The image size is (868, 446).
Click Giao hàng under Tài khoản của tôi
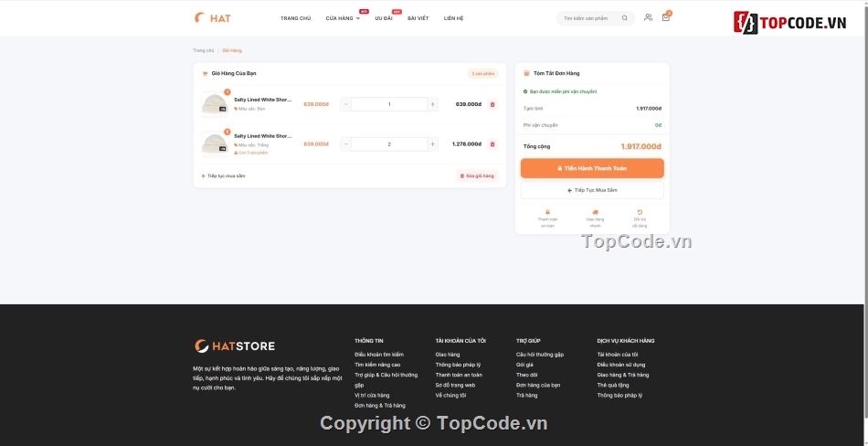click(448, 355)
